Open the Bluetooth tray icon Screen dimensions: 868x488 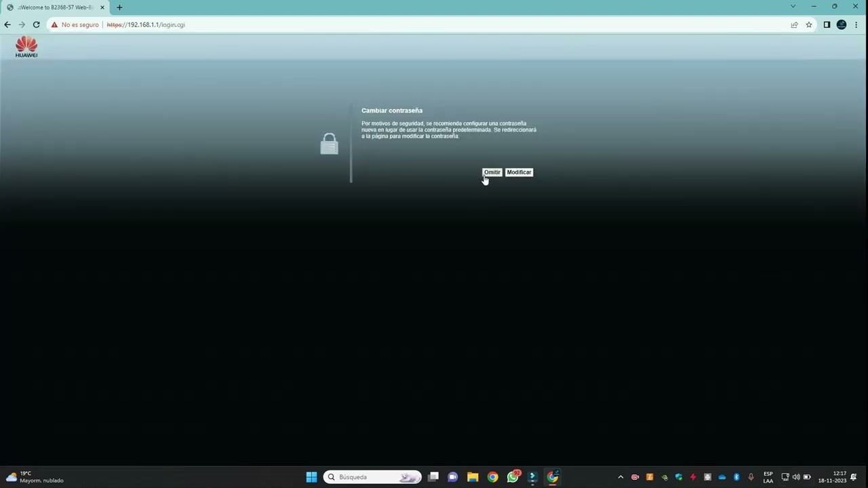(736, 477)
